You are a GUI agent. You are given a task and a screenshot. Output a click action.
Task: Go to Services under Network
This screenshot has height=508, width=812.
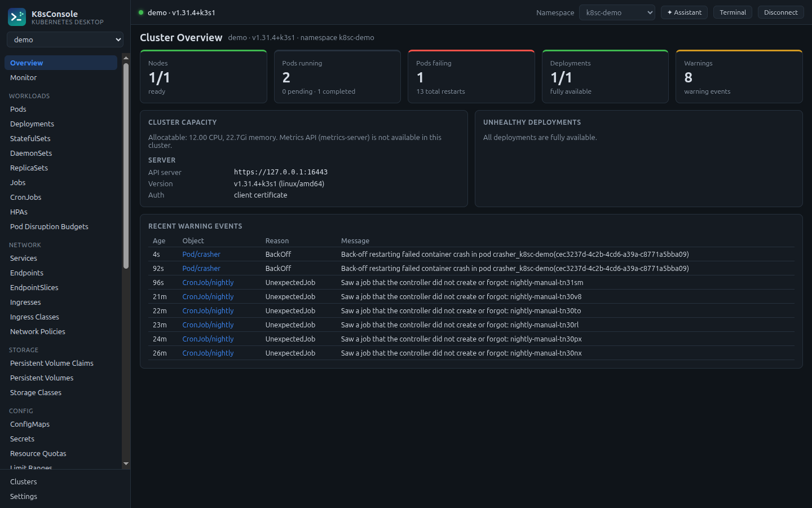(61, 258)
